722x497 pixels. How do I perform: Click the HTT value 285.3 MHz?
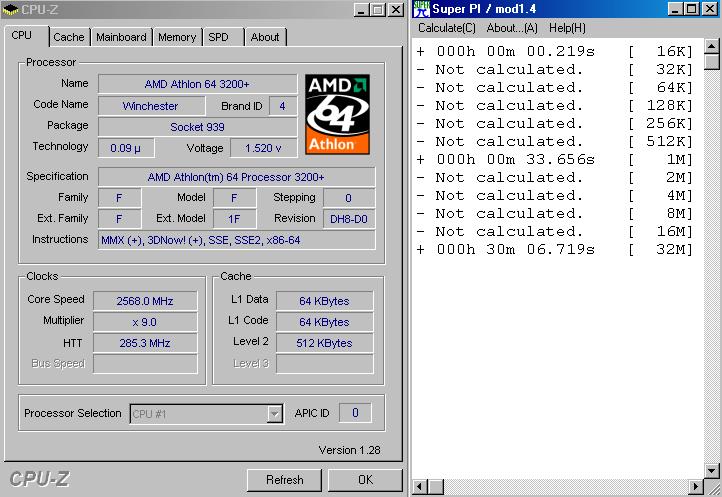coord(145,343)
